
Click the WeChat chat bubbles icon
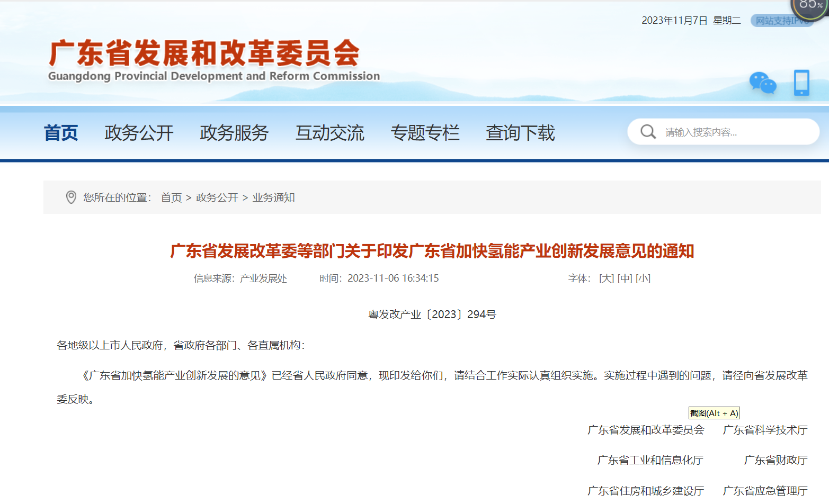pyautogui.click(x=762, y=84)
